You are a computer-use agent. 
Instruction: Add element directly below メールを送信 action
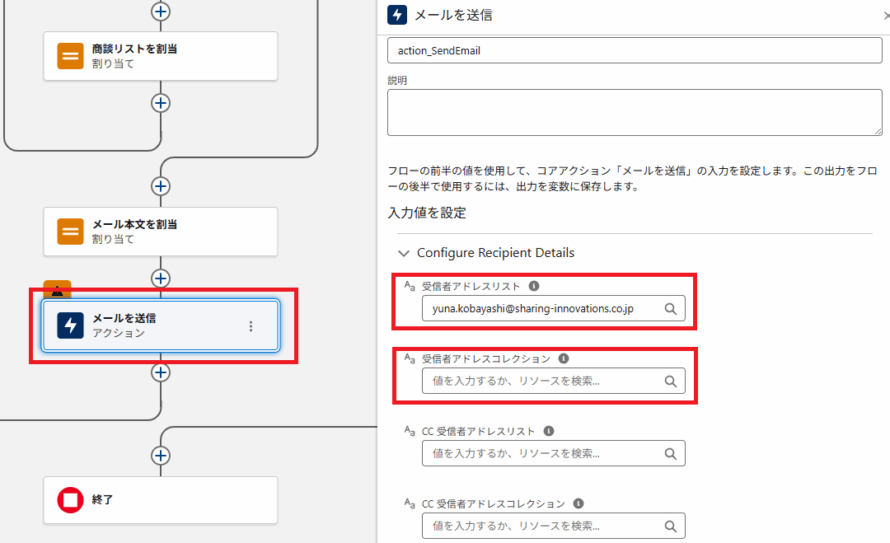coord(160,372)
